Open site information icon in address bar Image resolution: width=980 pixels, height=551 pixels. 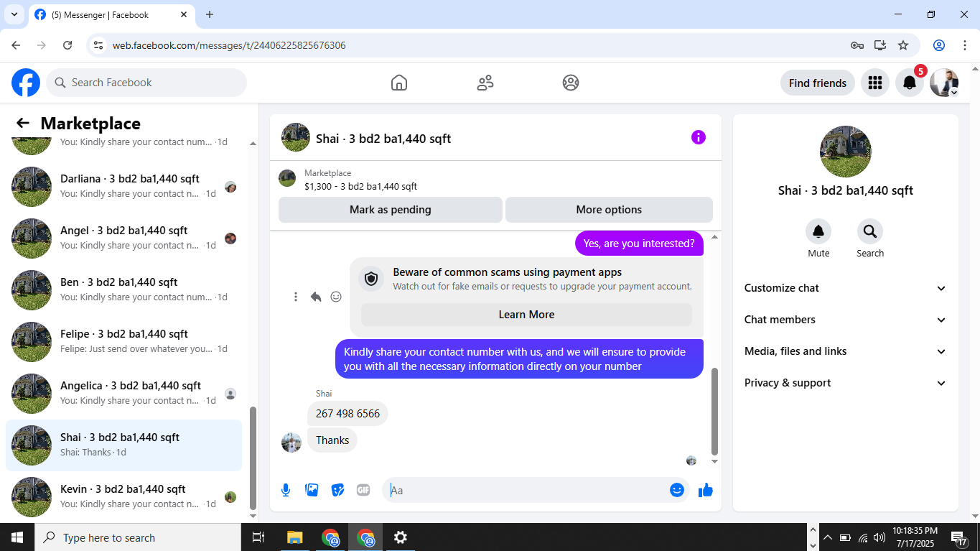click(99, 45)
